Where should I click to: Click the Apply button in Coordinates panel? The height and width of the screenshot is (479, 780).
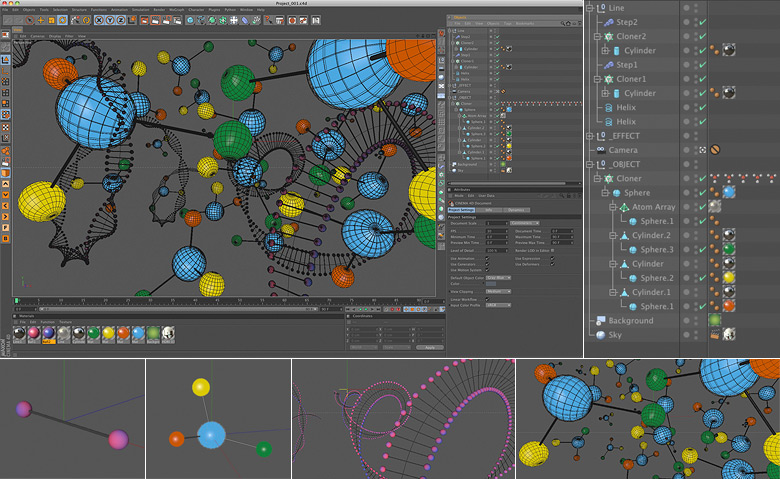point(429,346)
